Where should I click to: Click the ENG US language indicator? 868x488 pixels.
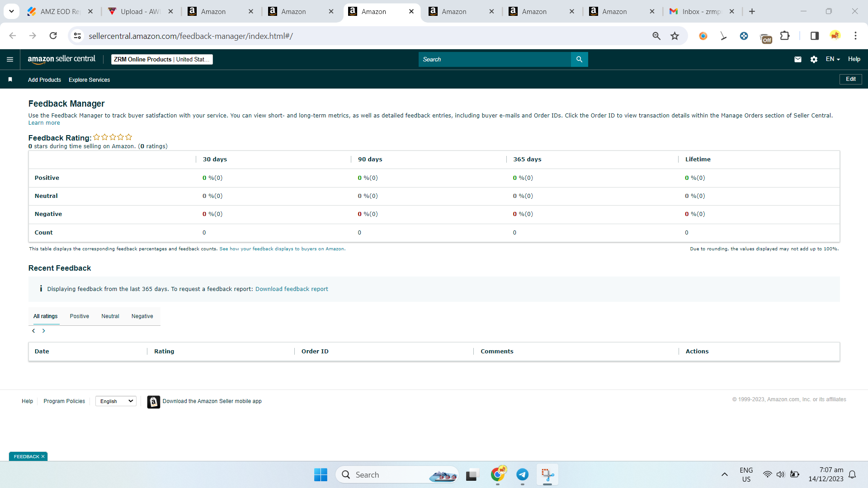pyautogui.click(x=746, y=474)
